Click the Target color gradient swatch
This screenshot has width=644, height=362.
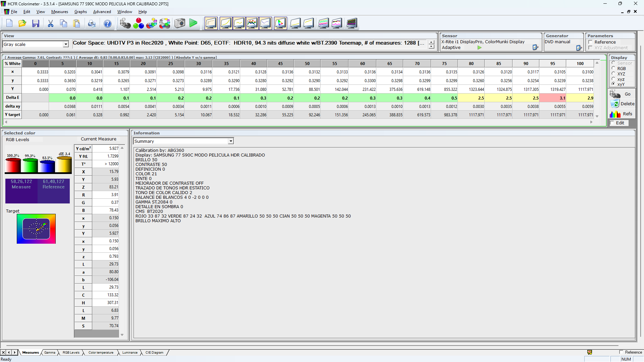pos(36,229)
